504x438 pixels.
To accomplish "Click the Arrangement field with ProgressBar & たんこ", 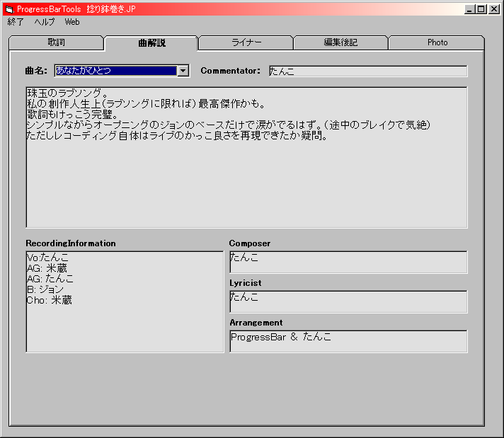I will point(348,341).
